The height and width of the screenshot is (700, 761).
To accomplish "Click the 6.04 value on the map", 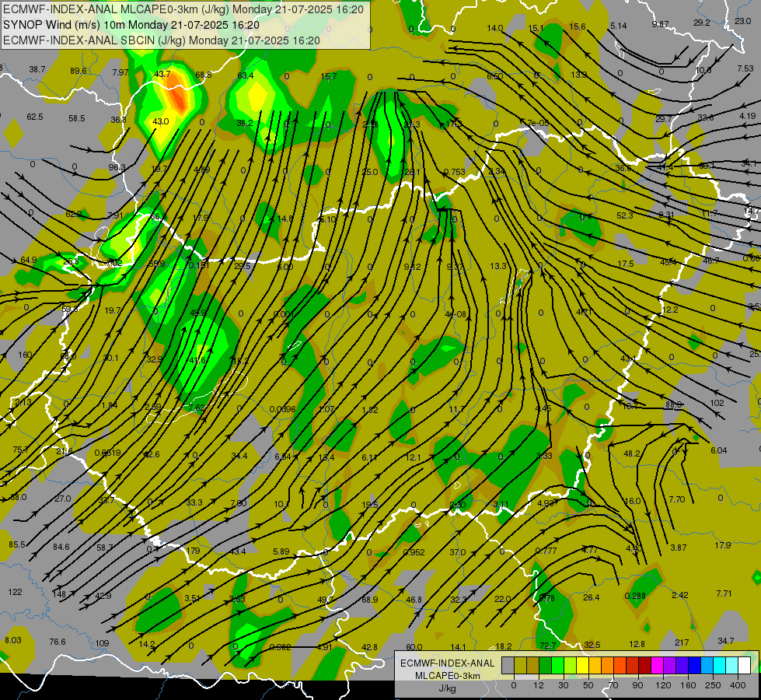I will pos(719,450).
